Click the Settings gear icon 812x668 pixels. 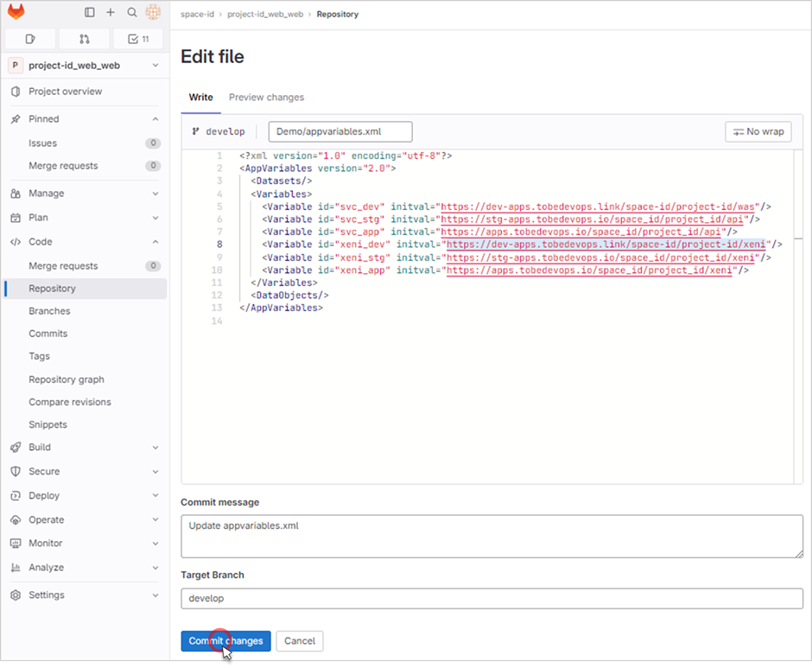pyautogui.click(x=16, y=595)
